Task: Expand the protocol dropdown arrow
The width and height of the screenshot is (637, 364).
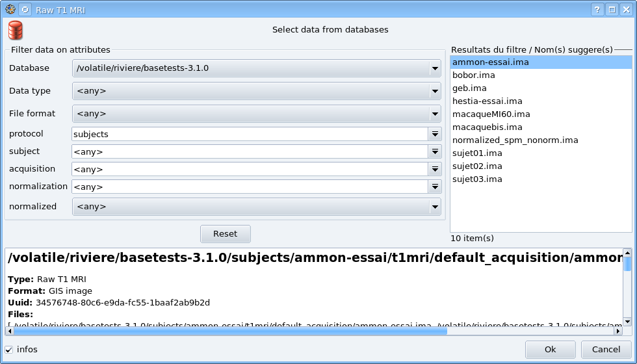Action: pos(435,134)
